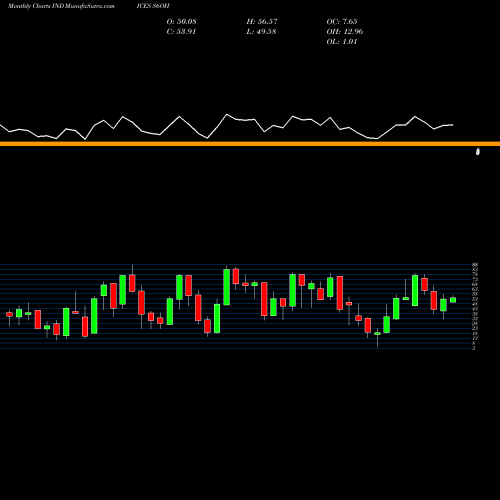Click the 'Monthly Charts IND MunafaSutra.com' title text

[61, 6]
